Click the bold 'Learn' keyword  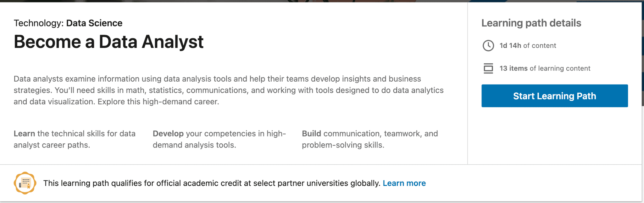(24, 134)
